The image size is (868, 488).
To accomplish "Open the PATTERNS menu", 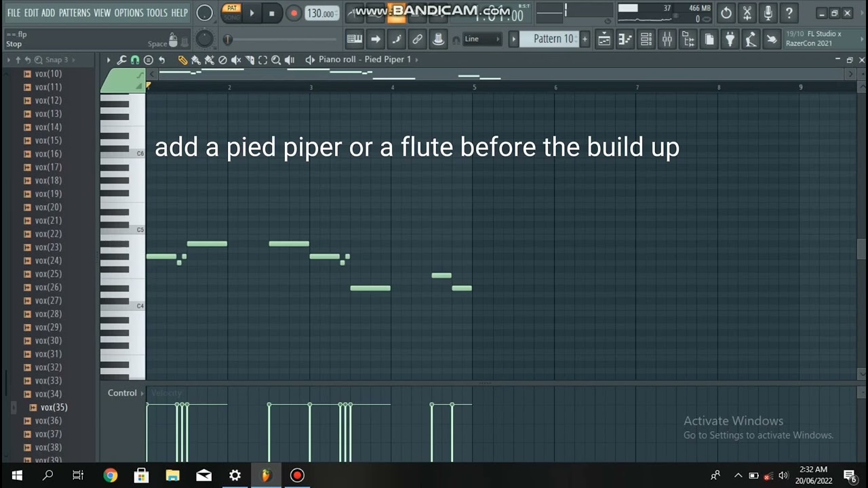I will 75,13.
